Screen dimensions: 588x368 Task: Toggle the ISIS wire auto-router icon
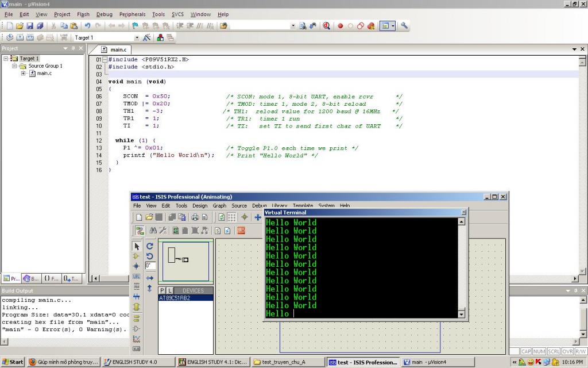pyautogui.click(x=140, y=231)
